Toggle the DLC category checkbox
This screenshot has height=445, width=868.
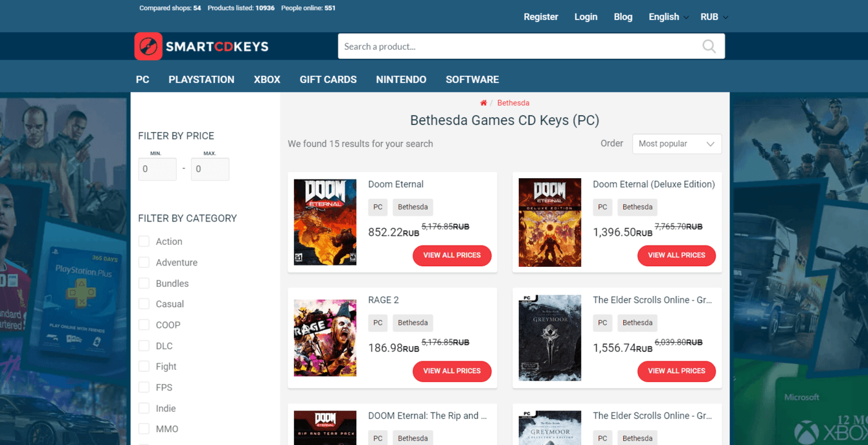144,346
